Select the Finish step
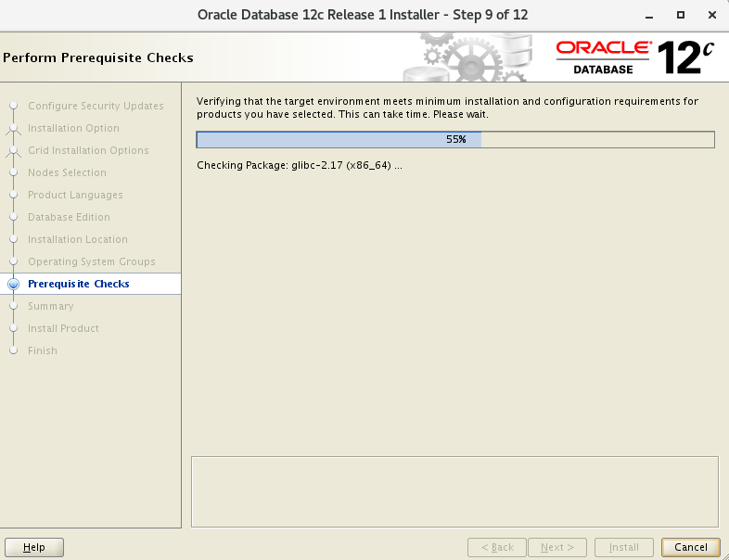This screenshot has width=729, height=560. (x=43, y=350)
